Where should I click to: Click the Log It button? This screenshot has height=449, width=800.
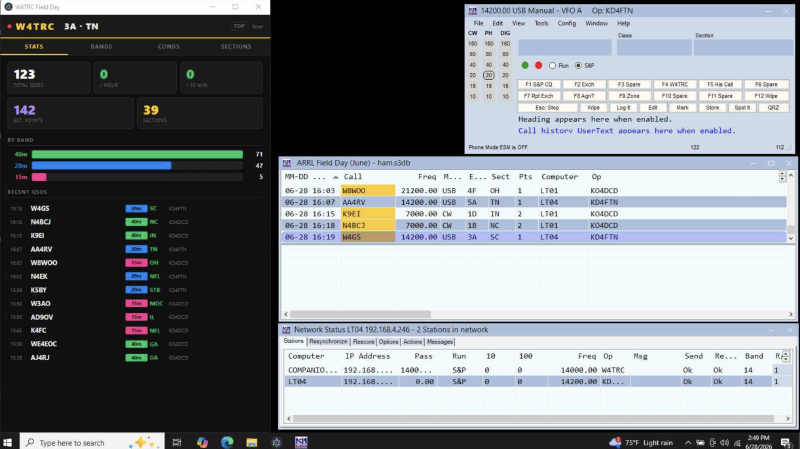click(623, 108)
